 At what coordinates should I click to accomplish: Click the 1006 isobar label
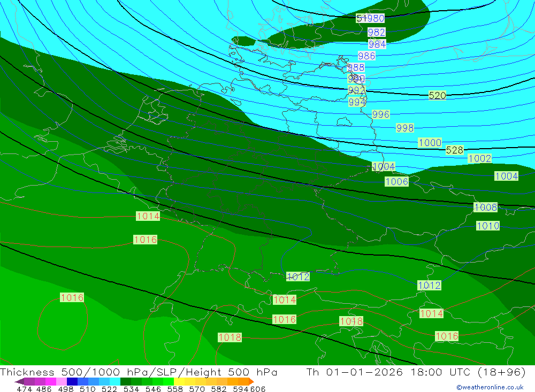click(397, 181)
